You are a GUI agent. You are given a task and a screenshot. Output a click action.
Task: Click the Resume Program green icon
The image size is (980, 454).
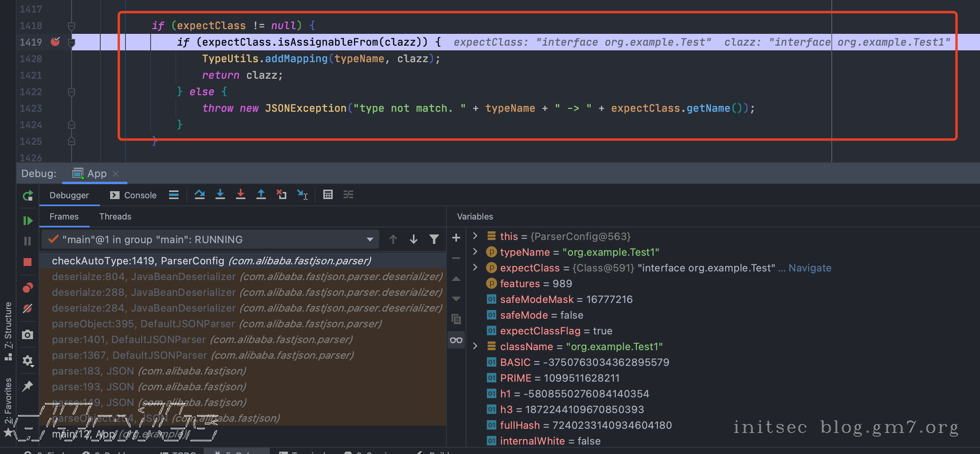tap(28, 221)
